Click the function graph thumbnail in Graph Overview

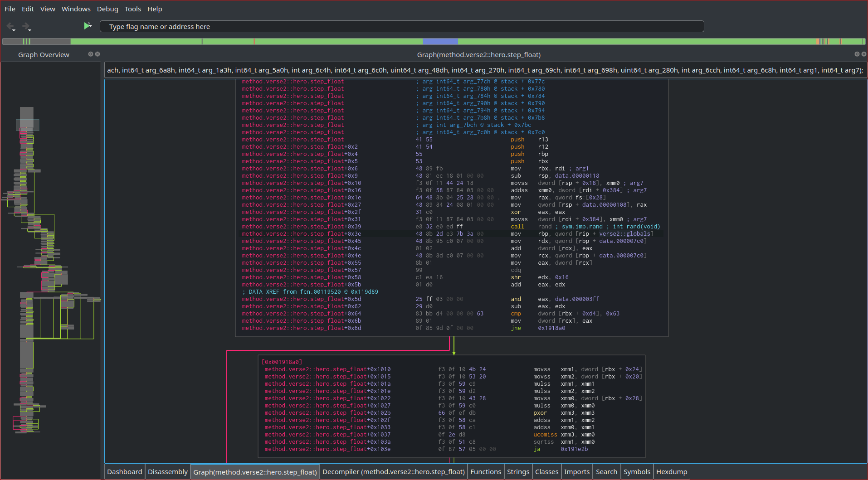pos(51,270)
